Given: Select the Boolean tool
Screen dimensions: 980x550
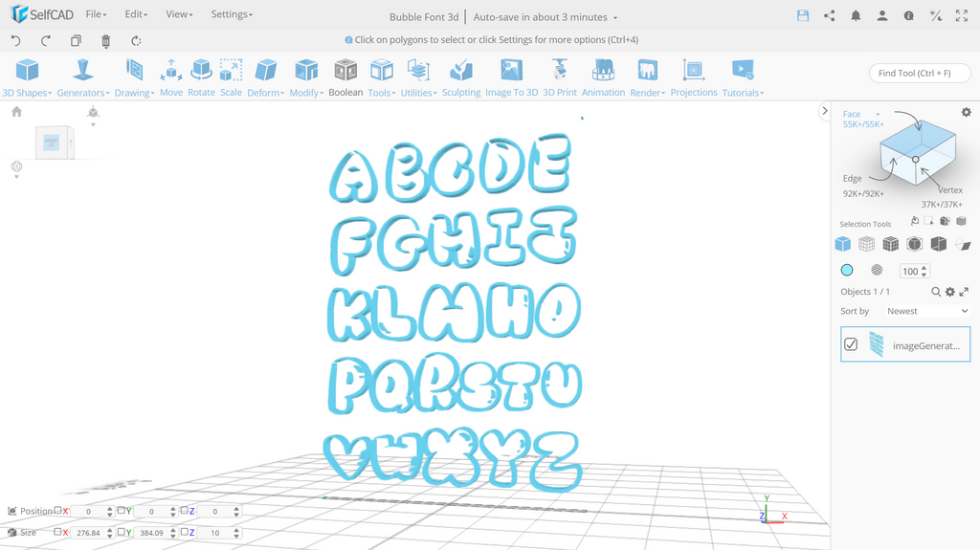Looking at the screenshot, I should click(345, 77).
